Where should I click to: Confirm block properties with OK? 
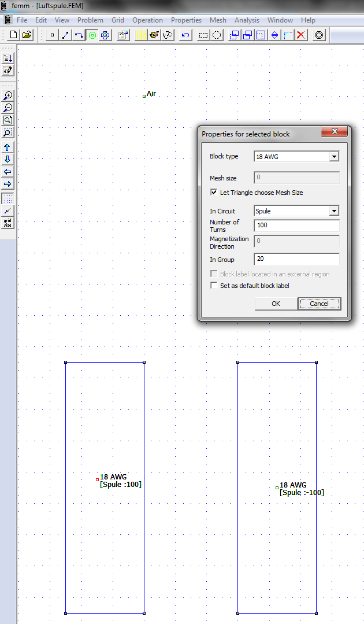(276, 304)
